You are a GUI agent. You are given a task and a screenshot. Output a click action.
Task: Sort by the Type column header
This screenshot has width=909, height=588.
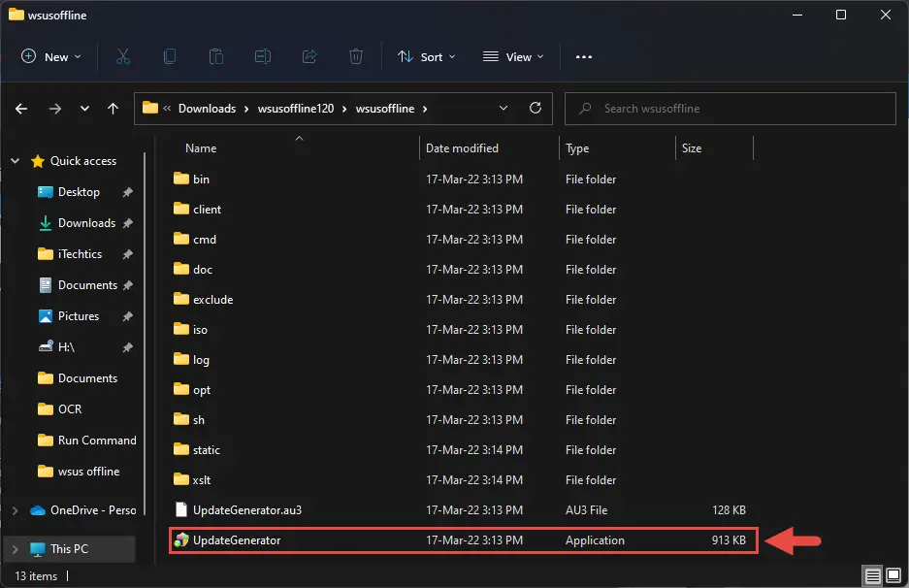pyautogui.click(x=577, y=148)
